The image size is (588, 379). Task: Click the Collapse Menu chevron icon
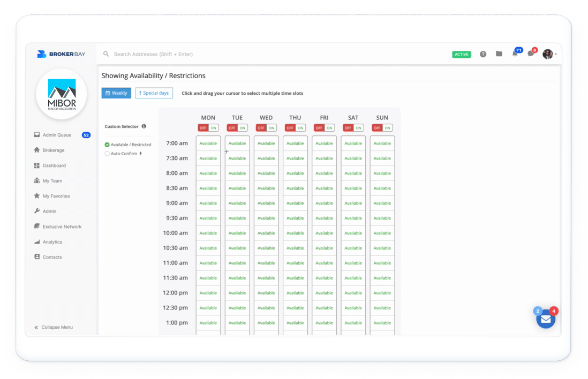tap(36, 327)
